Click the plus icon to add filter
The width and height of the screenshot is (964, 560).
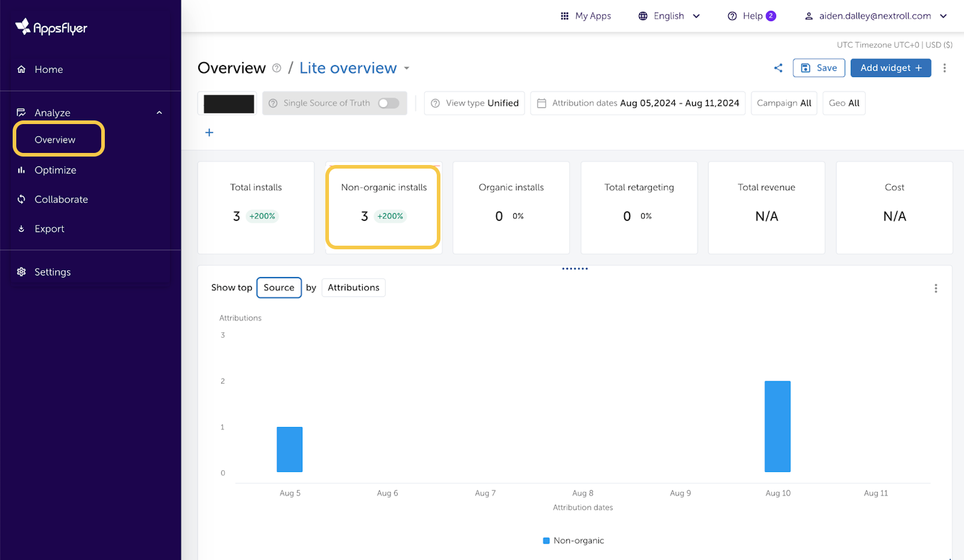tap(209, 132)
